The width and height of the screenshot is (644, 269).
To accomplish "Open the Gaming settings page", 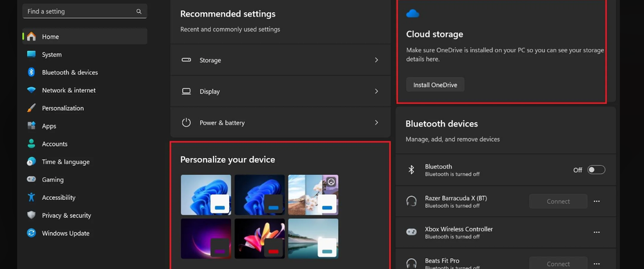I will pos(85,179).
